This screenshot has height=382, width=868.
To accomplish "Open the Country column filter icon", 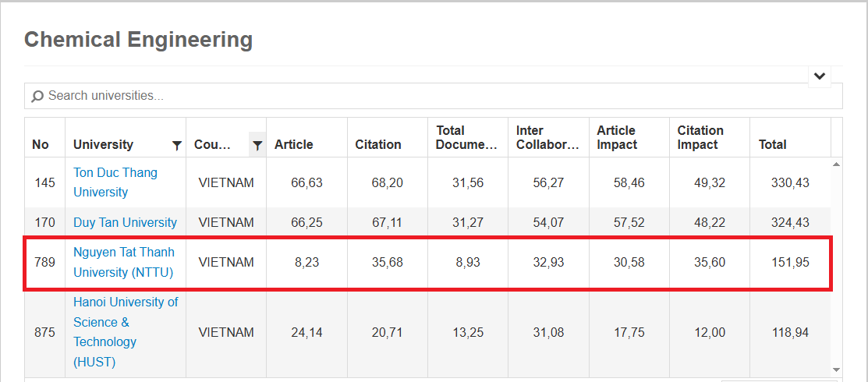I will 257,145.
